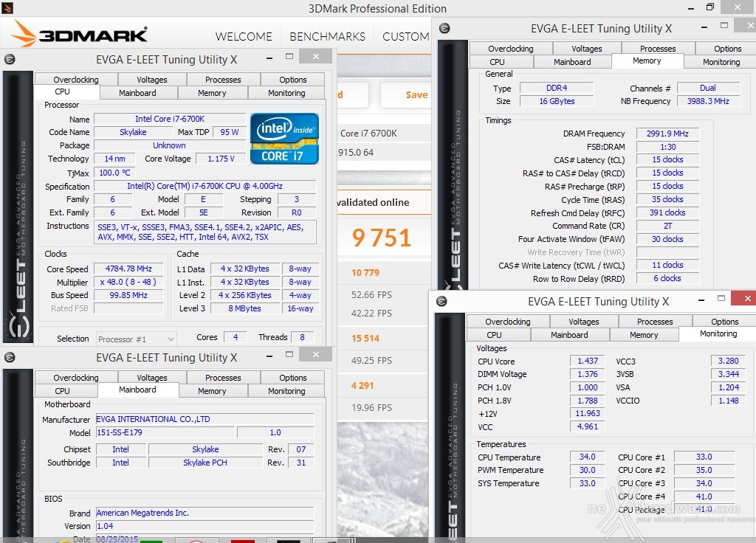This screenshot has width=756, height=543.
Task: Select the active Mainboard tab in Mainboard window
Action: point(137,390)
